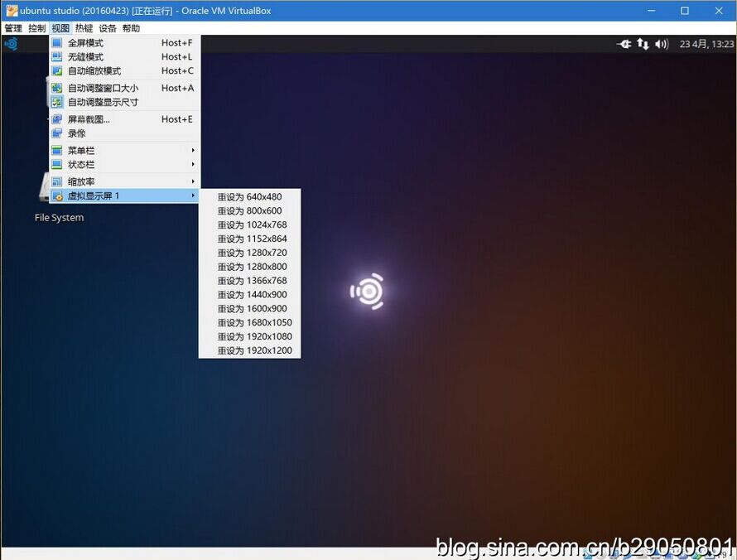The image size is (737, 560).
Task: Click the 自动调整窗口大小 menu icon
Action: [57, 88]
